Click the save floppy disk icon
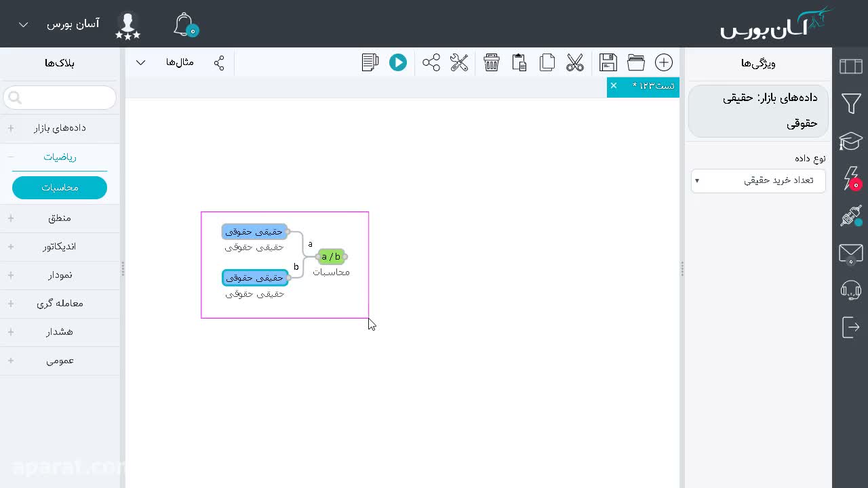This screenshot has height=488, width=868. pyautogui.click(x=608, y=62)
